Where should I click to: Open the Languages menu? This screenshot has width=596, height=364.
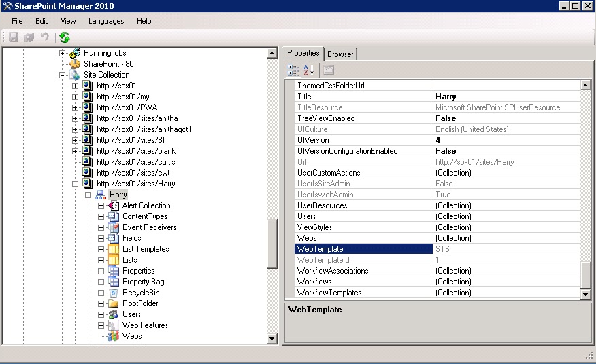point(106,21)
